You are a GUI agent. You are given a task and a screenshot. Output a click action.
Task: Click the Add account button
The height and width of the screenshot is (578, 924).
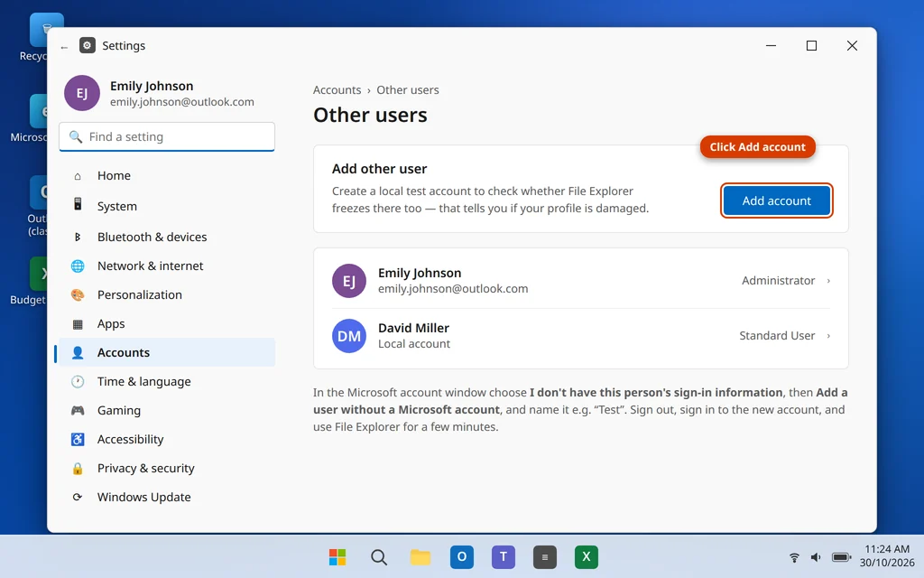click(776, 200)
